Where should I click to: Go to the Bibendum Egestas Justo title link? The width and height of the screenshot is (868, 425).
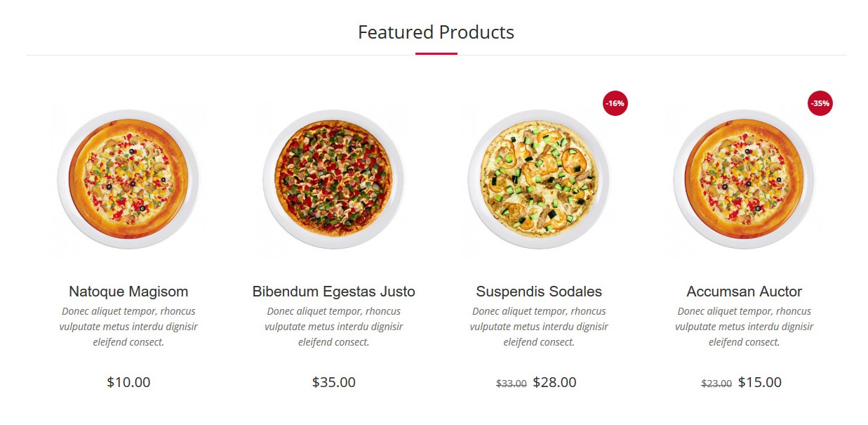pos(333,292)
